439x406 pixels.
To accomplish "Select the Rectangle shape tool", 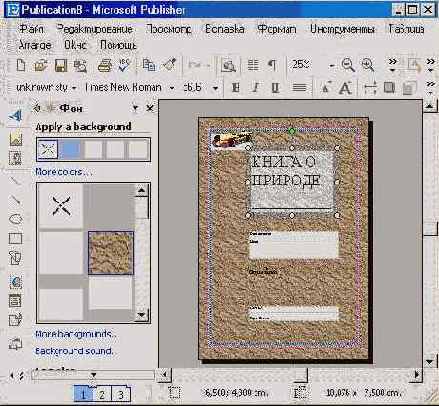I will pyautogui.click(x=15, y=239).
